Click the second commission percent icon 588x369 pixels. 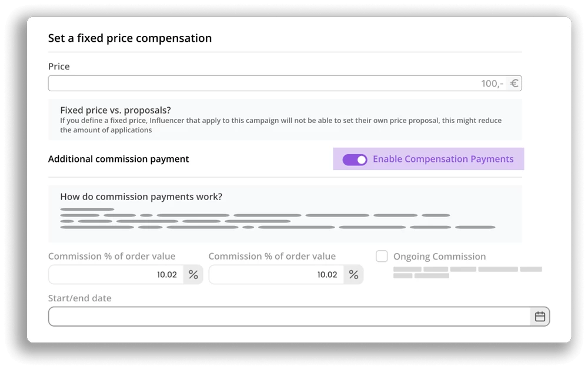click(353, 274)
